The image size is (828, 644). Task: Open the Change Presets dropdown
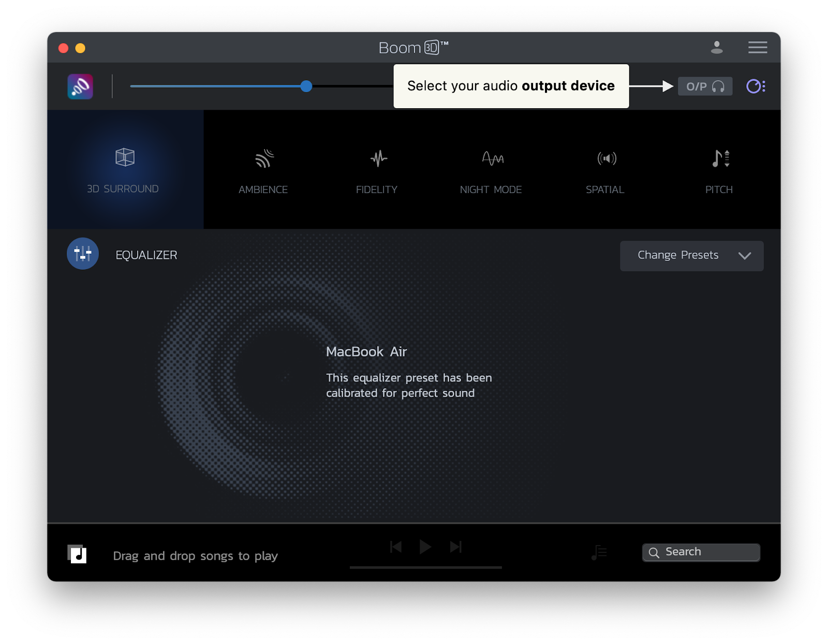tap(691, 255)
